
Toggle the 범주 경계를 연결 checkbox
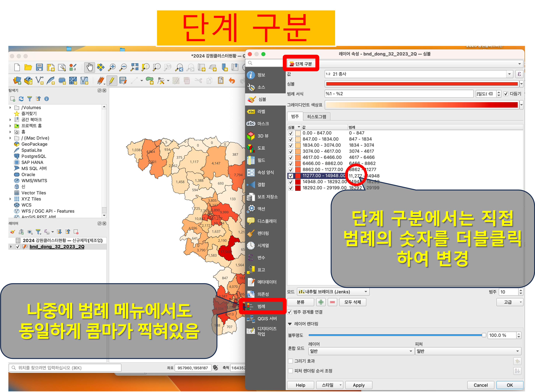pyautogui.click(x=290, y=312)
